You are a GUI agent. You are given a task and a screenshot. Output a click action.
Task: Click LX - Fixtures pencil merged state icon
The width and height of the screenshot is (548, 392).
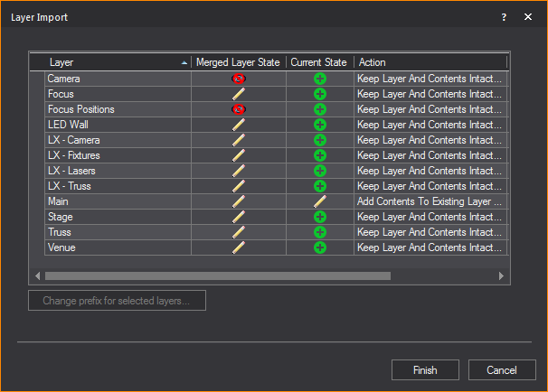pos(239,155)
